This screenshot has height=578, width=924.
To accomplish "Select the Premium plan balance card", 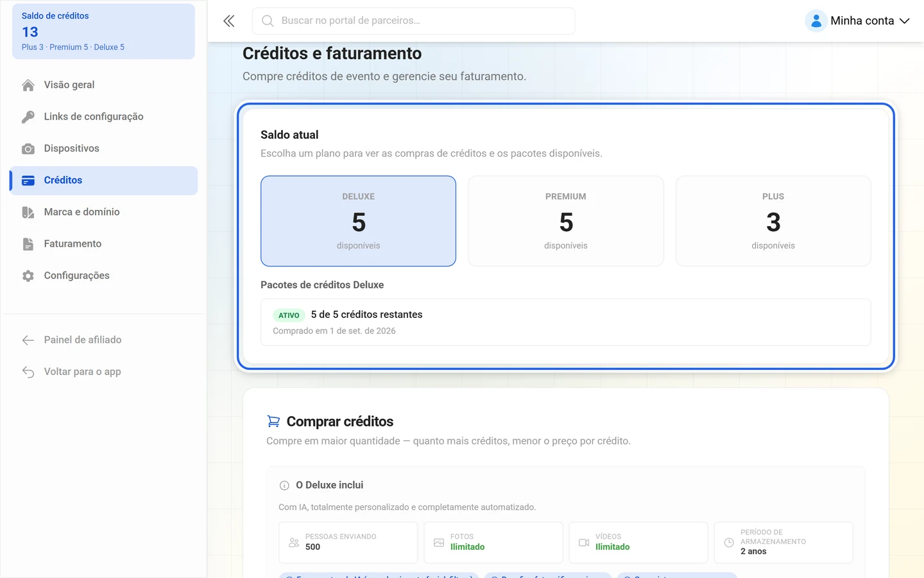I will [566, 221].
